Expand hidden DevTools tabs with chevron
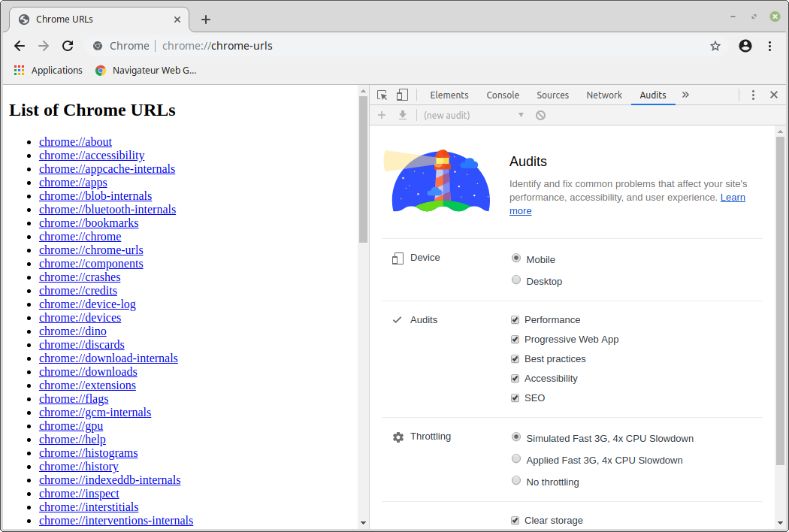 pyautogui.click(x=685, y=95)
